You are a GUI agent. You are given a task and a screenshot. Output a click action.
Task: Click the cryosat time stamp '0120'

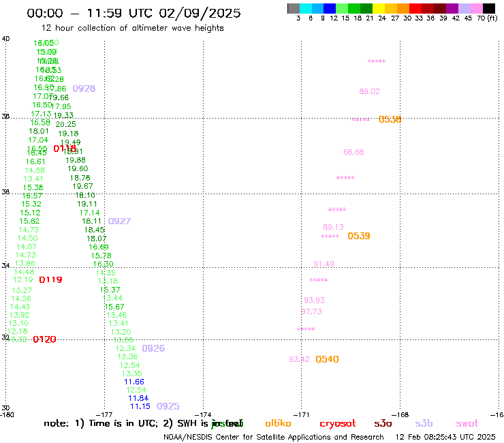(x=44, y=339)
